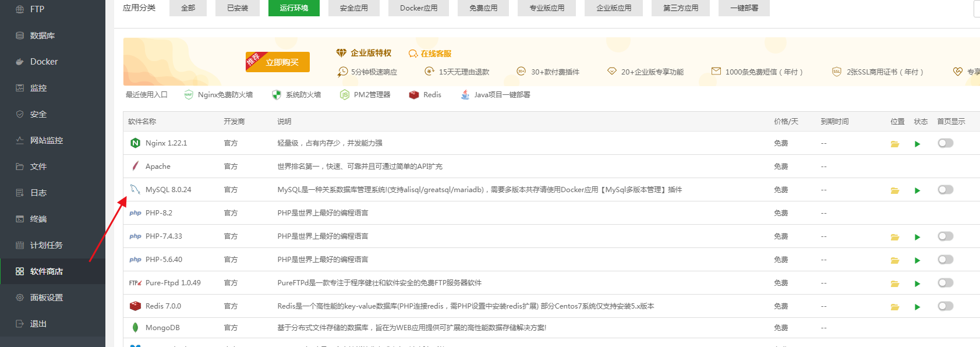Click the Apache feather icon
This screenshot has width=980, height=347.
click(x=135, y=167)
